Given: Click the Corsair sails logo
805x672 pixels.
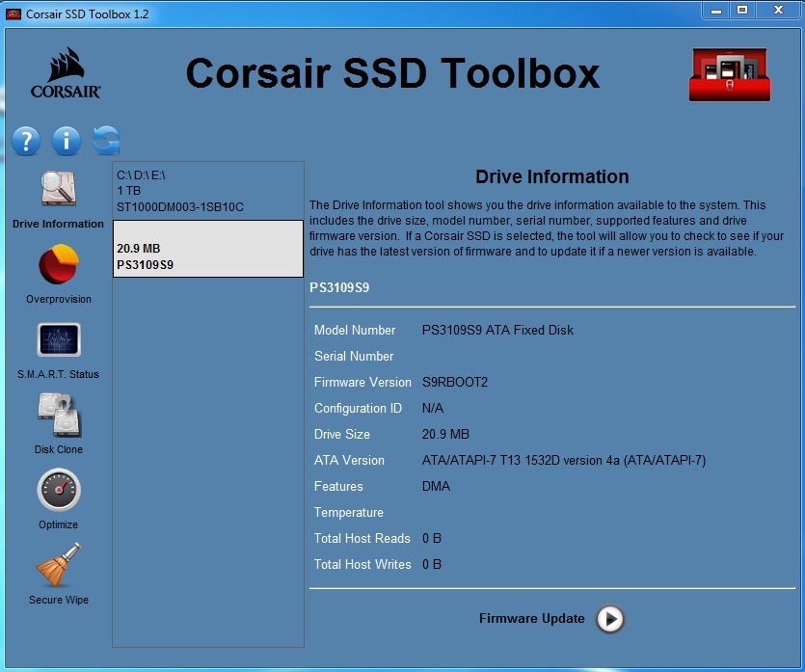Looking at the screenshot, I should tap(66, 72).
